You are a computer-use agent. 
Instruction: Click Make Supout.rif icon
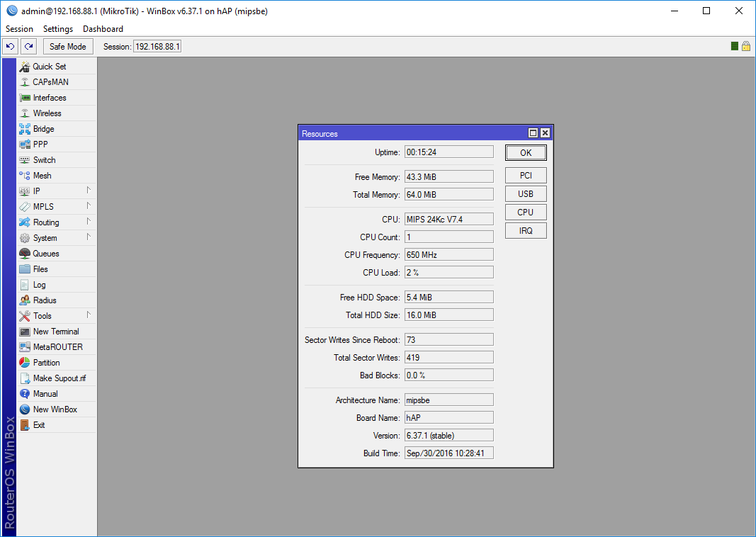(x=25, y=378)
